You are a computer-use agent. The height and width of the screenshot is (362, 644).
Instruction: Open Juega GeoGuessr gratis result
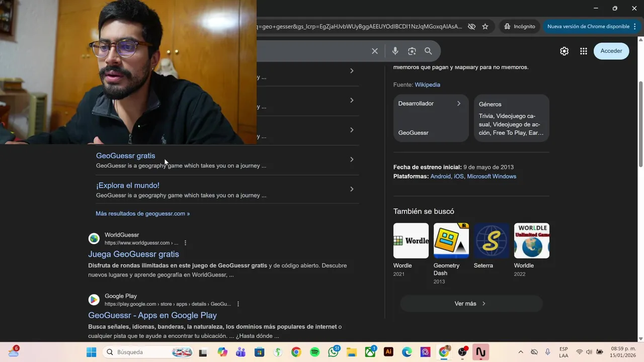coord(134,254)
